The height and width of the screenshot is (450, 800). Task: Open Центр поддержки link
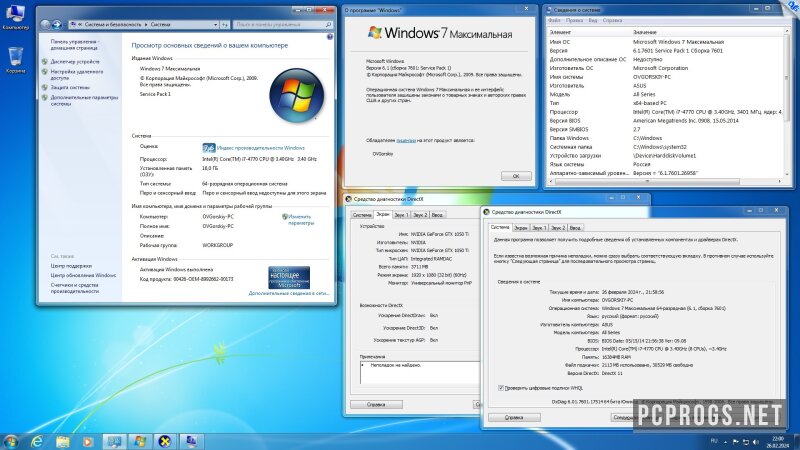click(71, 266)
